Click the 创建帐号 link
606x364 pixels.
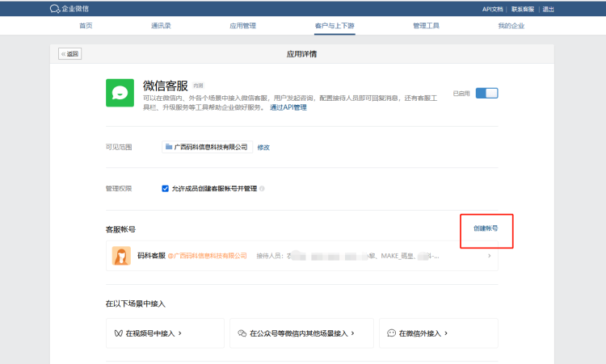pos(486,228)
